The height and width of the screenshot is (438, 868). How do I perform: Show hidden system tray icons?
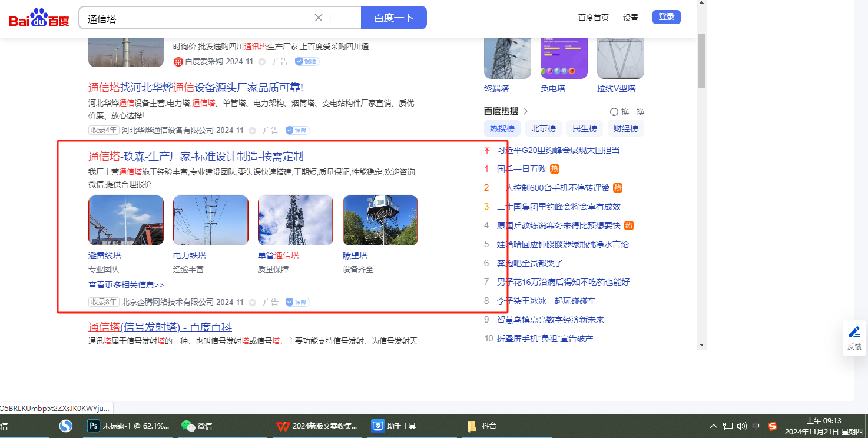click(714, 426)
